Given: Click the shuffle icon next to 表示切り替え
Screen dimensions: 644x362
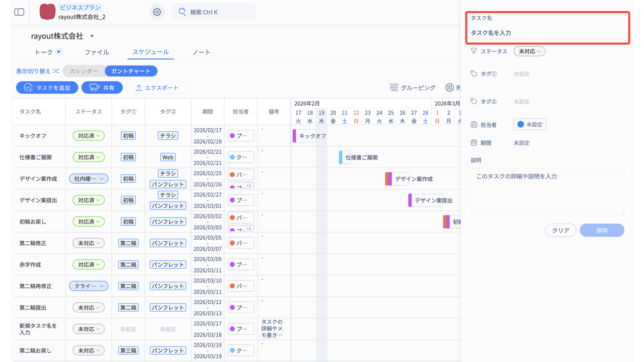Looking at the screenshot, I should pos(56,71).
